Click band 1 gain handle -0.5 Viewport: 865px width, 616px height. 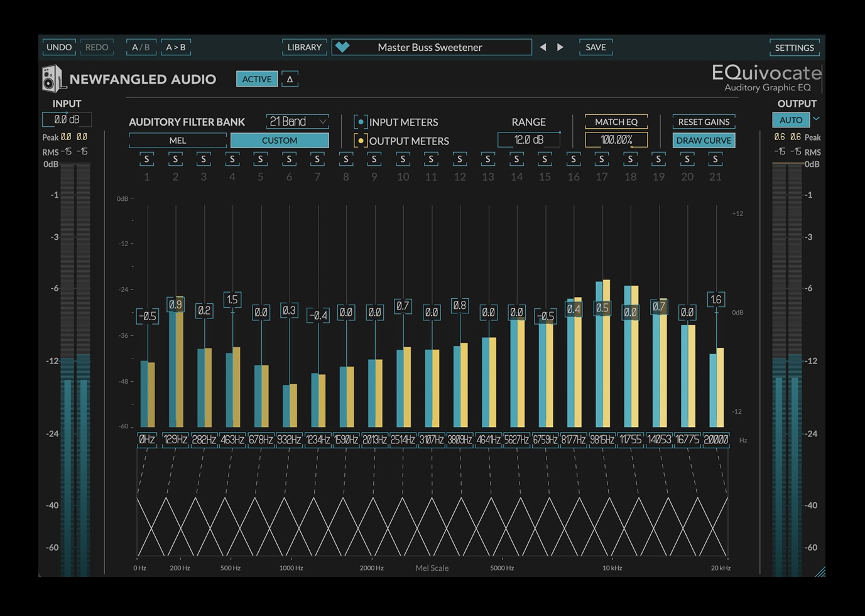click(x=148, y=316)
